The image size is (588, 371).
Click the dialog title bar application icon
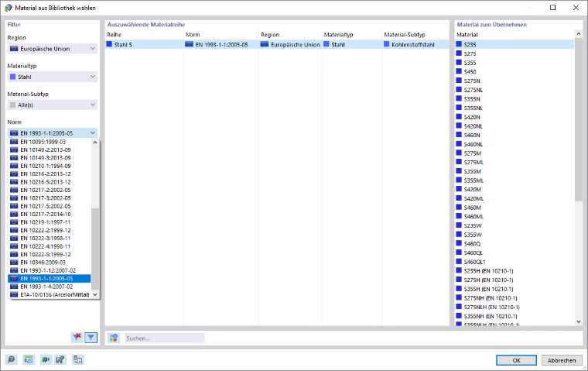[x=9, y=8]
